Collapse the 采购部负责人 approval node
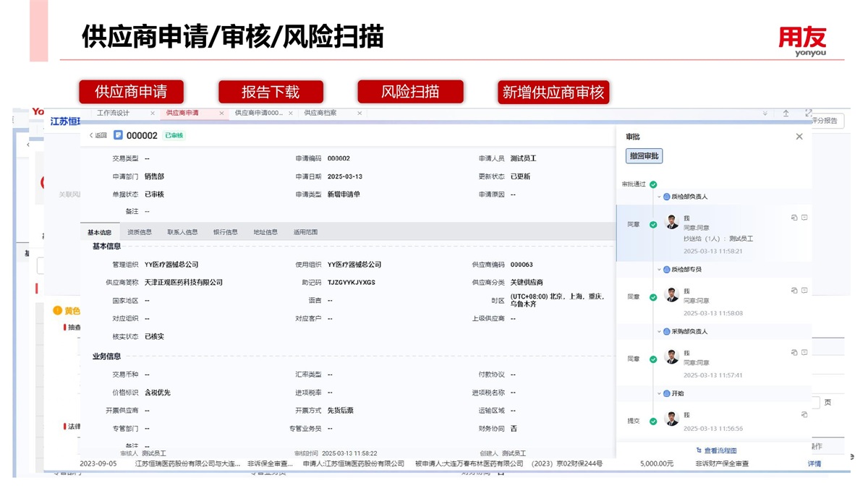 click(x=659, y=332)
